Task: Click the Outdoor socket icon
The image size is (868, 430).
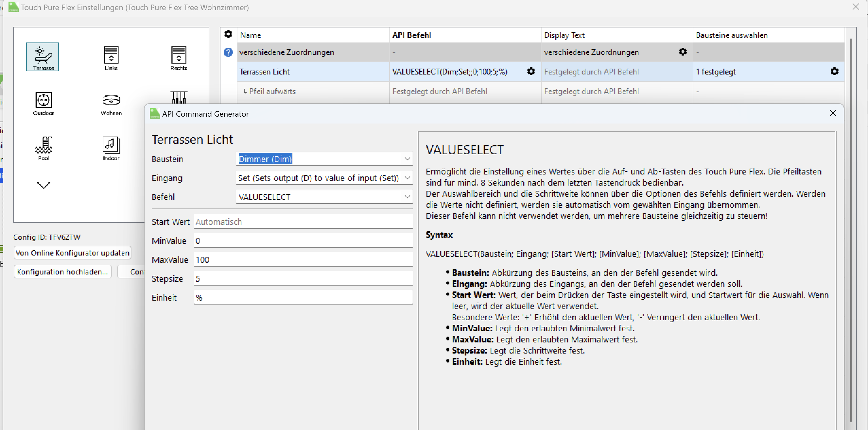Action: 43,103
